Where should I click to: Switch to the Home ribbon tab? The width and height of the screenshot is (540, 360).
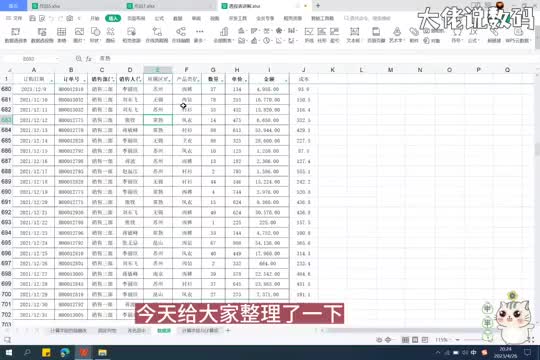coord(95,18)
